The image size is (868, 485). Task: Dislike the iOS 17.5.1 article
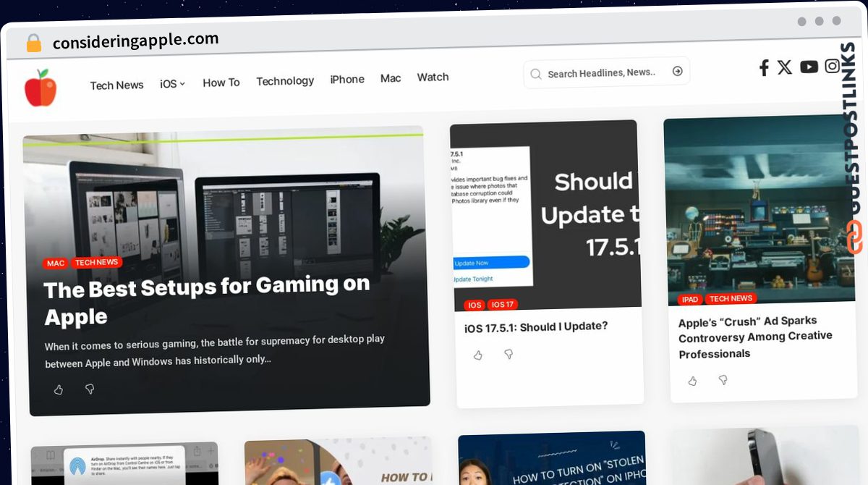click(509, 355)
